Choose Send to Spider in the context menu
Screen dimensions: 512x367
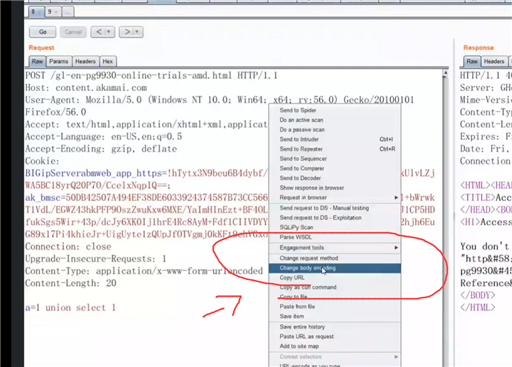click(x=335, y=110)
